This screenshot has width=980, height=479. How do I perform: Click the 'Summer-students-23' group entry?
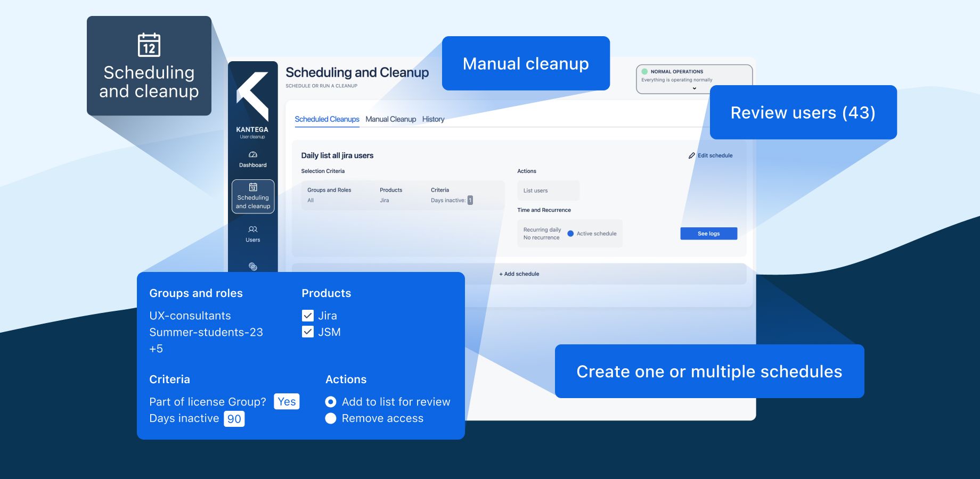[206, 332]
